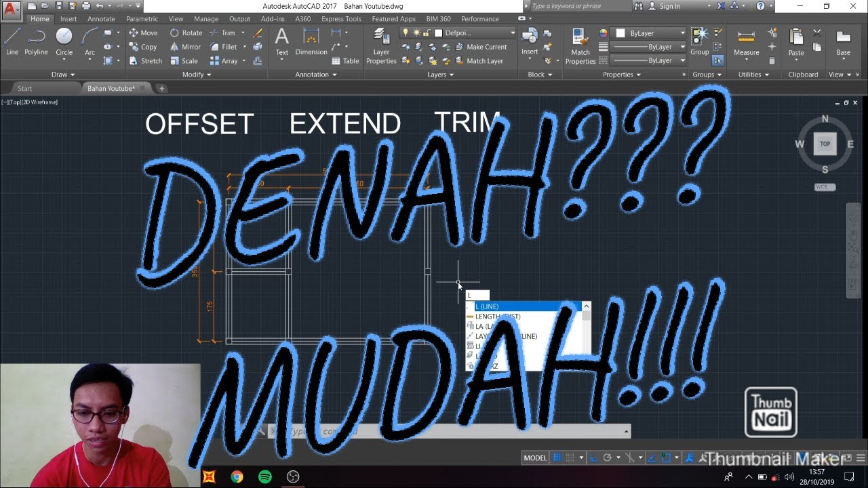Click the Erase tool icon
The image size is (868, 488).
pos(258,33)
